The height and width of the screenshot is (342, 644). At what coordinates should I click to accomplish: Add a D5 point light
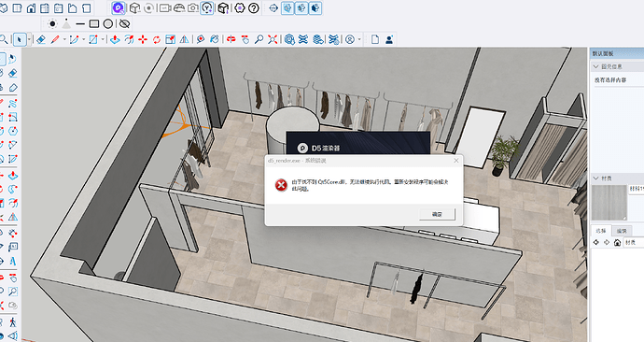click(52, 24)
